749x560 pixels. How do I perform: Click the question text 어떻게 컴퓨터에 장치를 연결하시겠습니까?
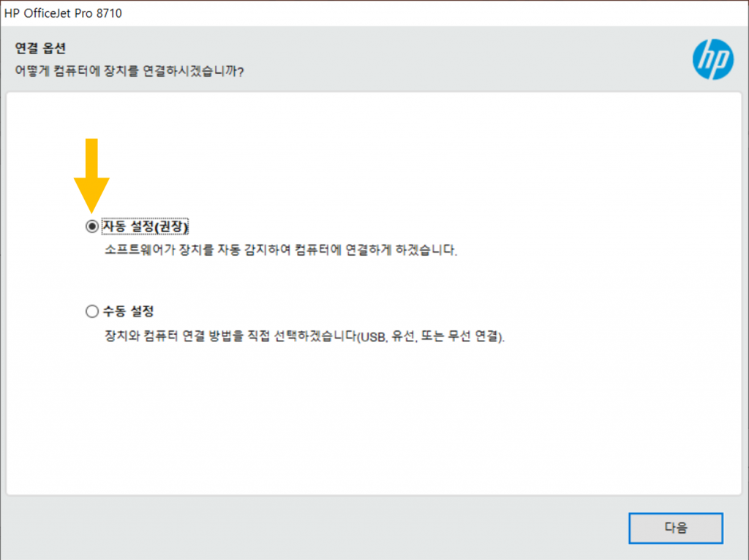point(129,72)
